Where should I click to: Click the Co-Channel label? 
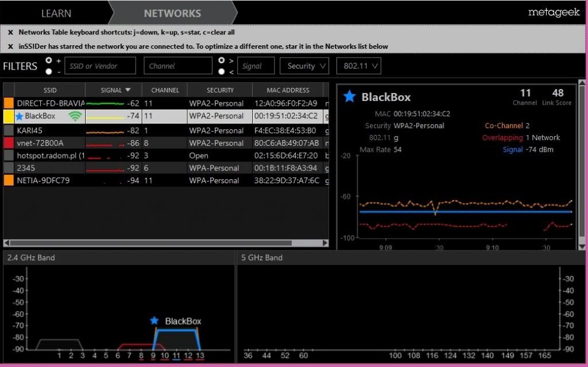pos(504,126)
